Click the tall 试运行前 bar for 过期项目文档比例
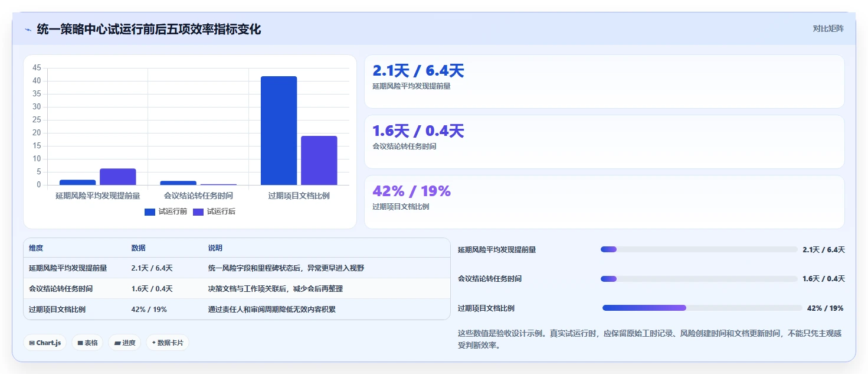Viewport: 868px width, 374px height. (279, 131)
